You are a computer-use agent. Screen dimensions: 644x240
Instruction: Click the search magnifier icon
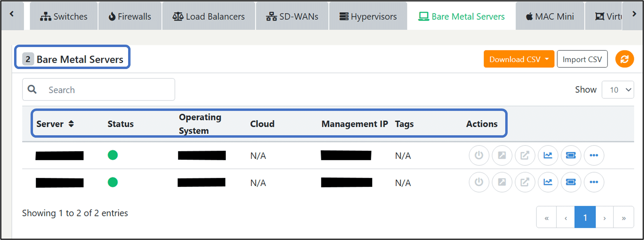[x=32, y=90]
